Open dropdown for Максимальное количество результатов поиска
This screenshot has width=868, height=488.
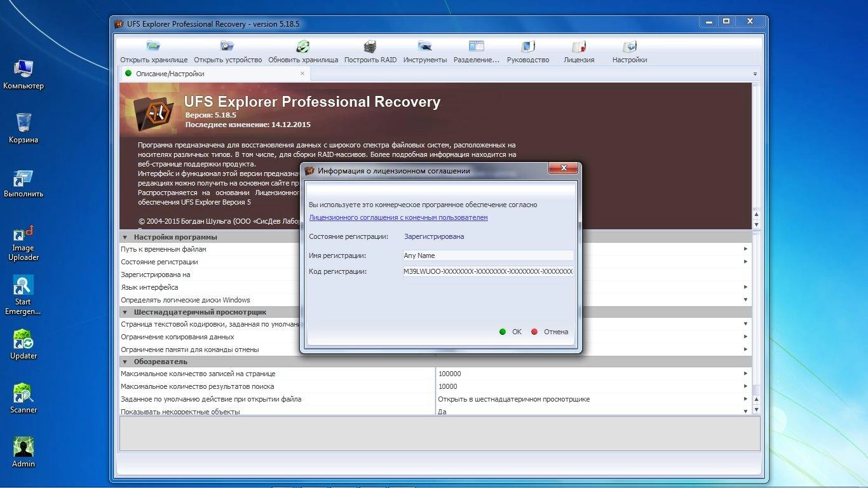point(745,386)
